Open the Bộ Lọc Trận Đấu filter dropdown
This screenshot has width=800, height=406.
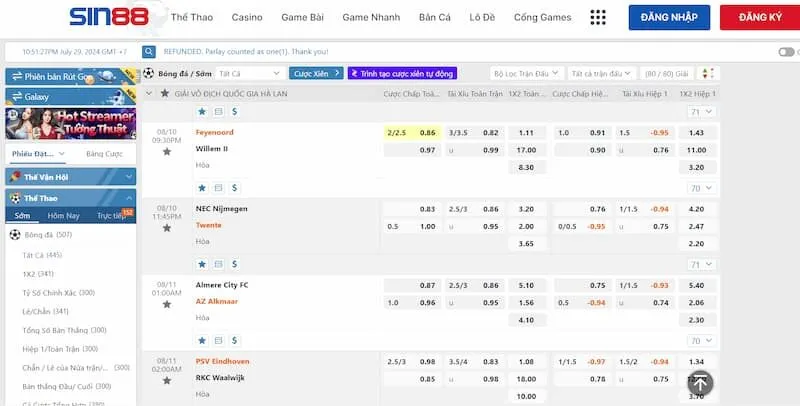526,73
